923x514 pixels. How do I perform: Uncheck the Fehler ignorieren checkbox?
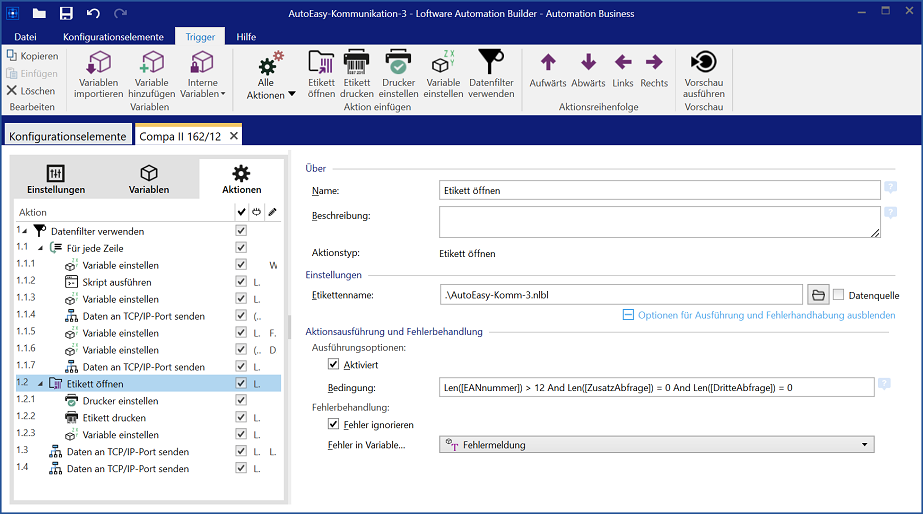(335, 424)
